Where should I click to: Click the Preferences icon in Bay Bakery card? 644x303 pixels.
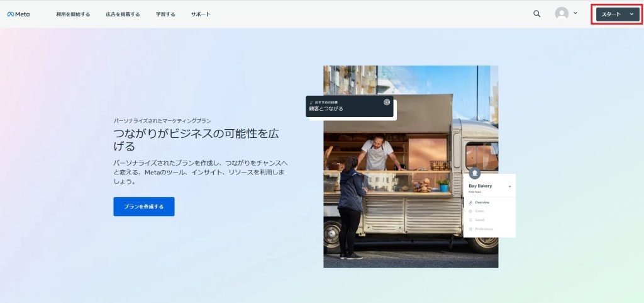(471, 229)
